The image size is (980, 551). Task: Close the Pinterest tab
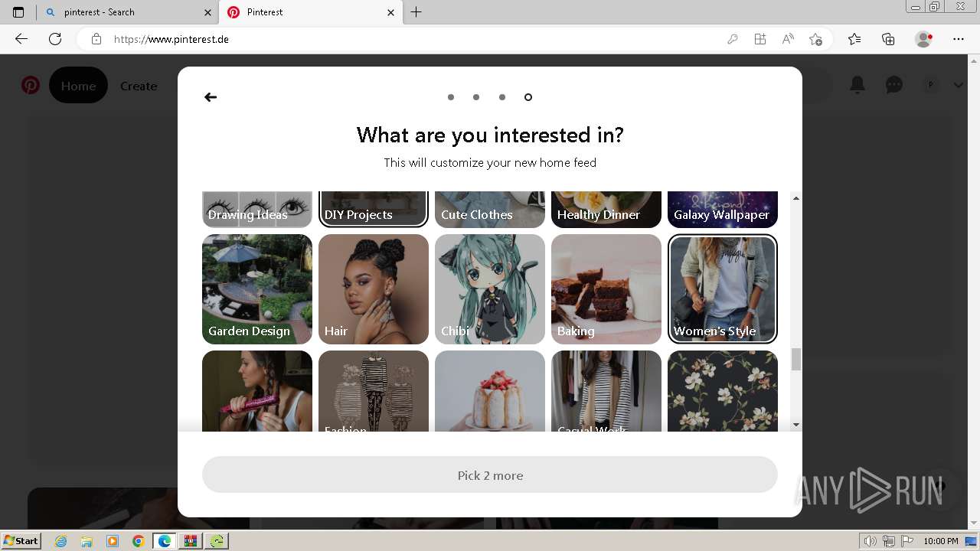point(390,12)
